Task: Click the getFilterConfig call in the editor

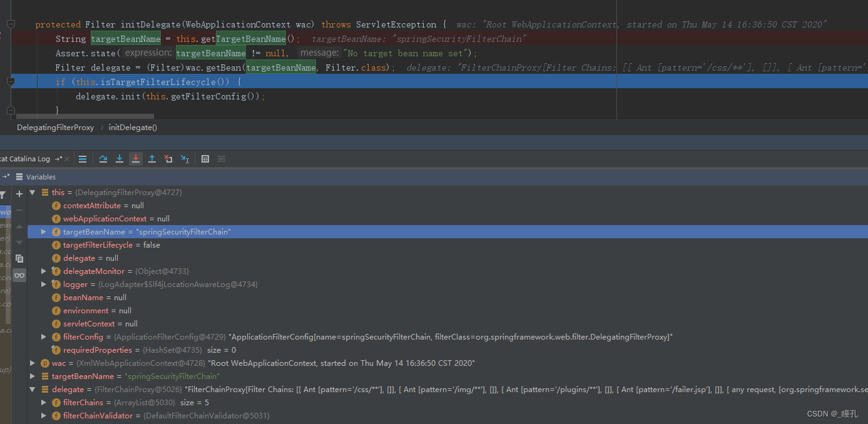Action: [x=208, y=96]
